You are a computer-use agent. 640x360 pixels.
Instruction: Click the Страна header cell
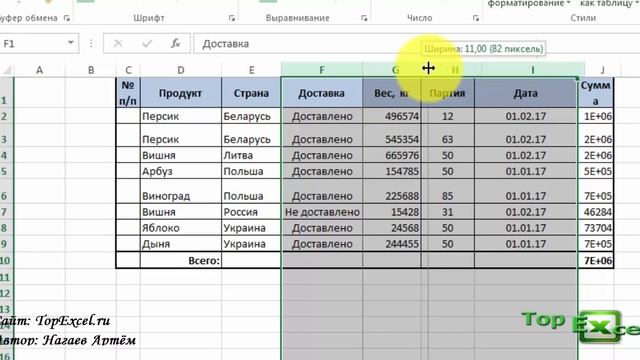click(251, 93)
